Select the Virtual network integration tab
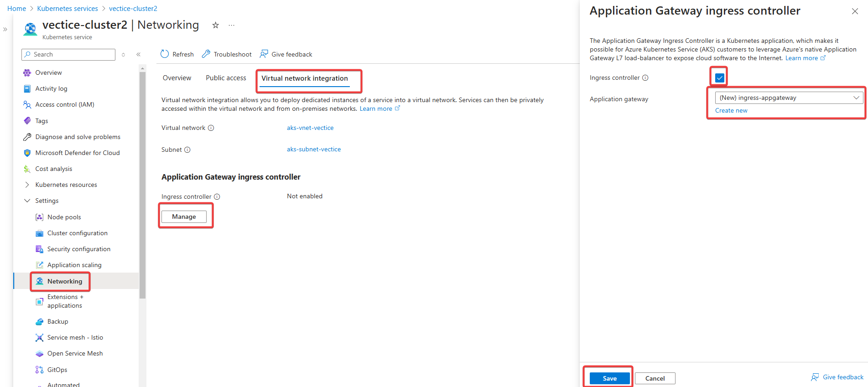The height and width of the screenshot is (387, 868). click(305, 78)
